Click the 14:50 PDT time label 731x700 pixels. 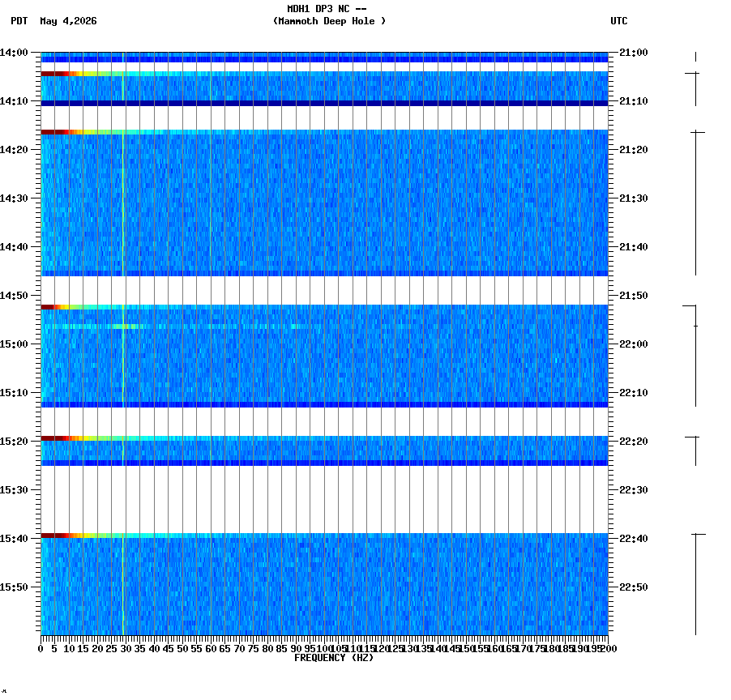tap(14, 296)
